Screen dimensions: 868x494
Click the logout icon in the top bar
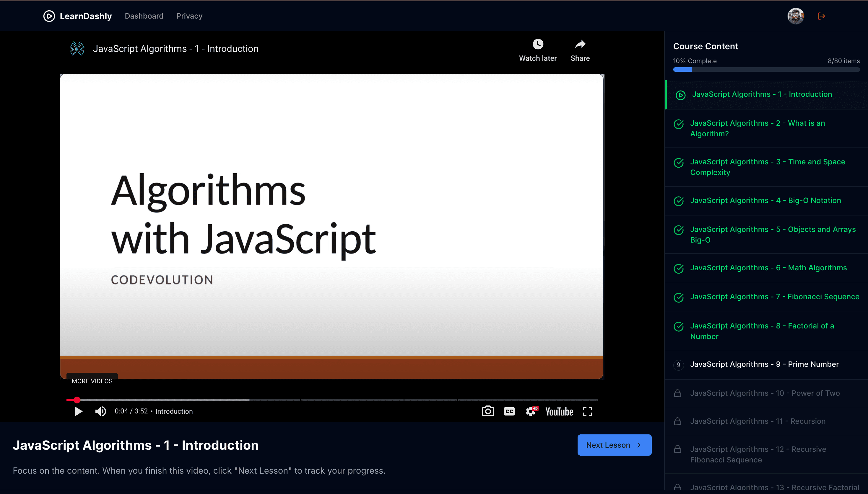pyautogui.click(x=822, y=16)
